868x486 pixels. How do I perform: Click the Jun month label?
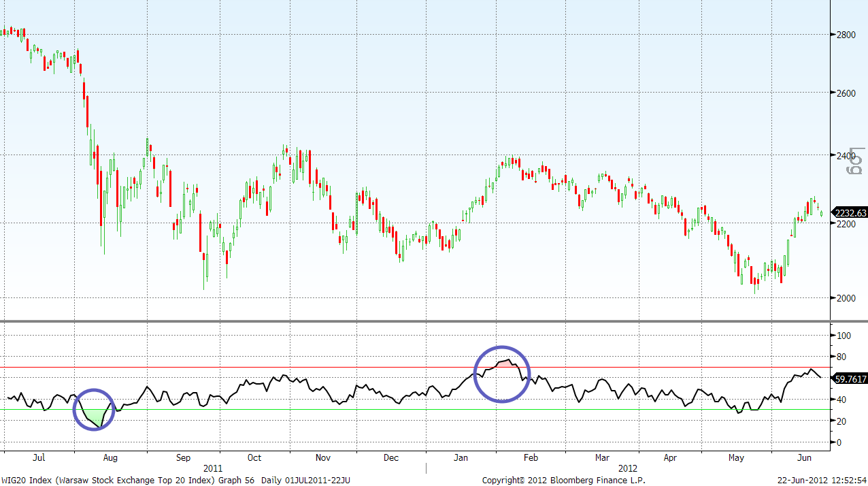(805, 457)
